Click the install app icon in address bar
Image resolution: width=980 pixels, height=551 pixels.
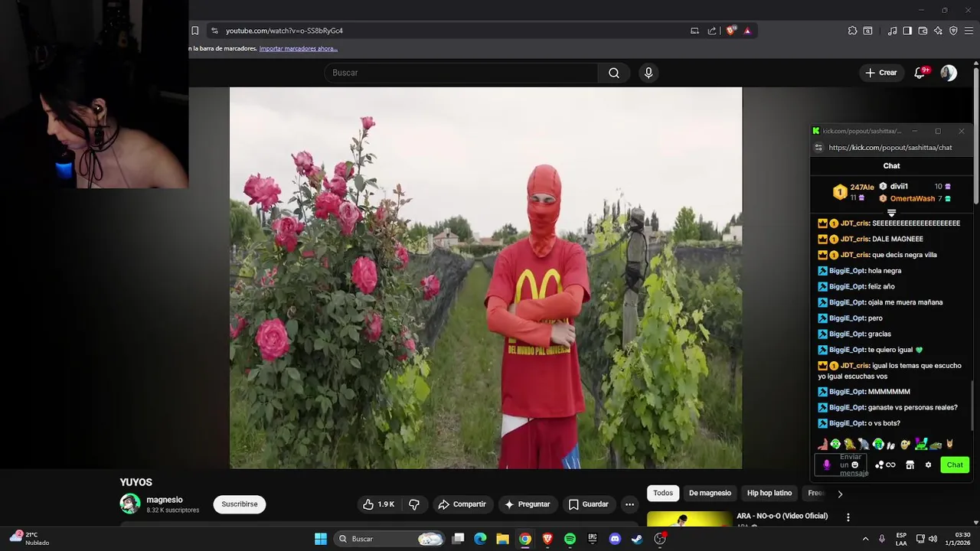click(694, 31)
